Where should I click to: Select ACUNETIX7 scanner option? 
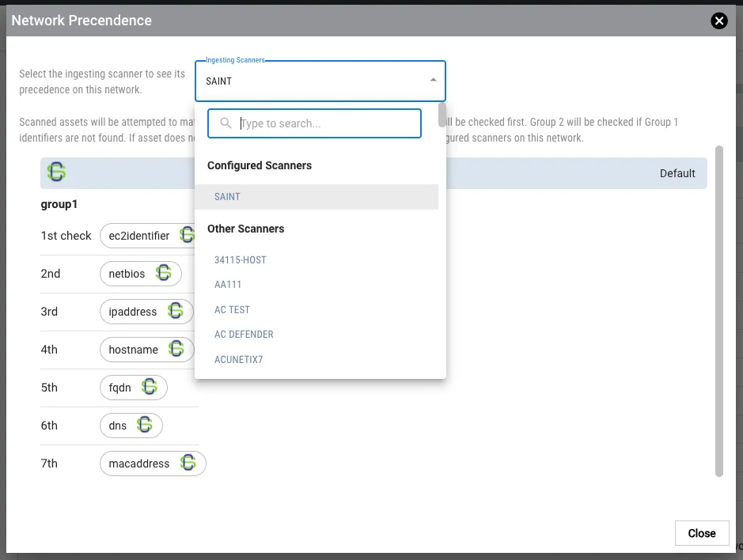pos(239,359)
